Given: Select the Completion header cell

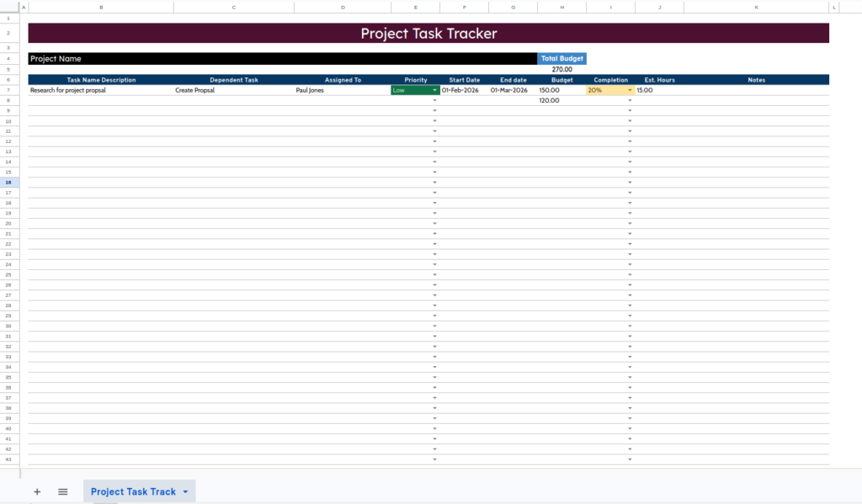Looking at the screenshot, I should coord(610,80).
